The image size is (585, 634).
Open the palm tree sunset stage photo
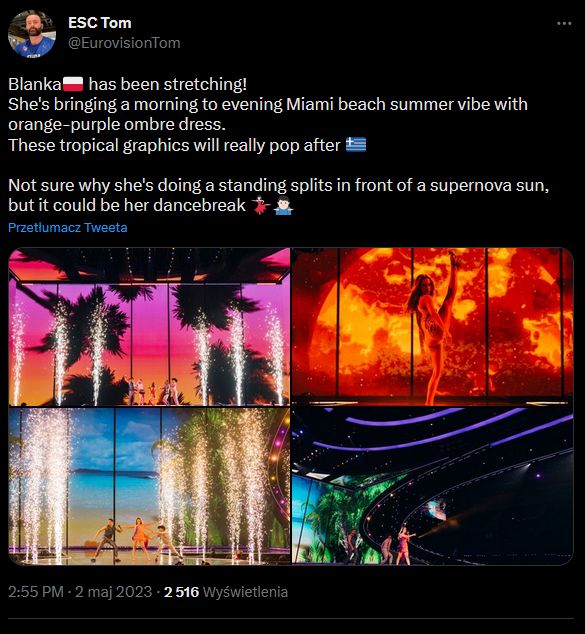click(149, 327)
